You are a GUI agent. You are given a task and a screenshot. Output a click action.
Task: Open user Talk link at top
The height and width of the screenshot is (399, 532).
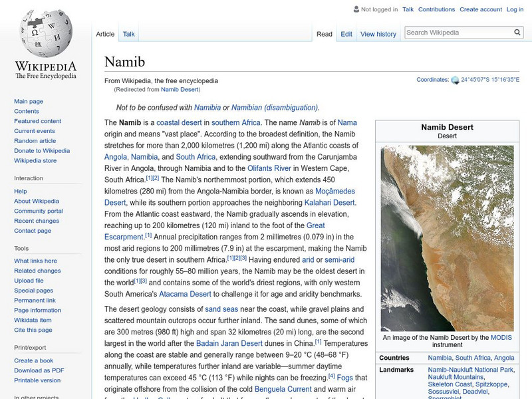[x=408, y=9]
